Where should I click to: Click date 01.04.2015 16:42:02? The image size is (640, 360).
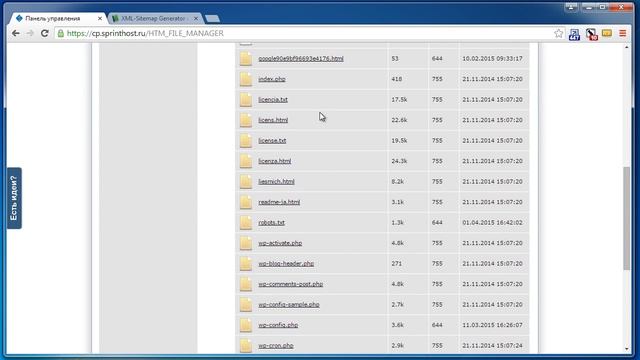492,222
